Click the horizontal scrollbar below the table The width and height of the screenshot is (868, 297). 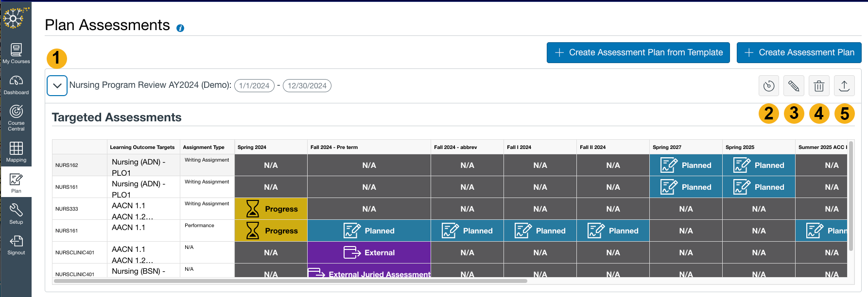tap(291, 280)
